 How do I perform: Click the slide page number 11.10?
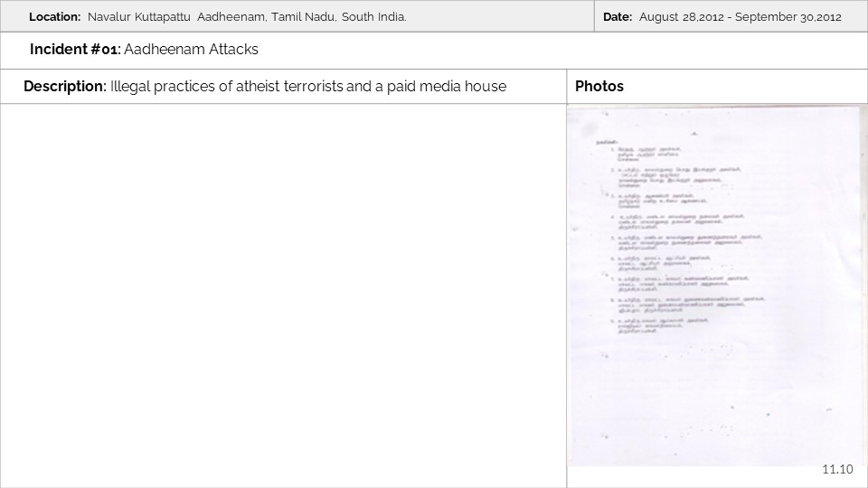coord(837,469)
